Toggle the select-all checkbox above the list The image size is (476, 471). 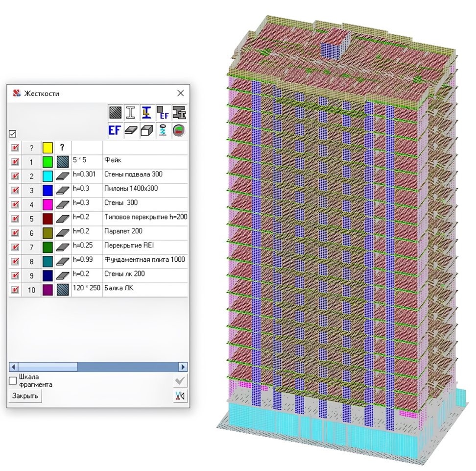click(13, 134)
